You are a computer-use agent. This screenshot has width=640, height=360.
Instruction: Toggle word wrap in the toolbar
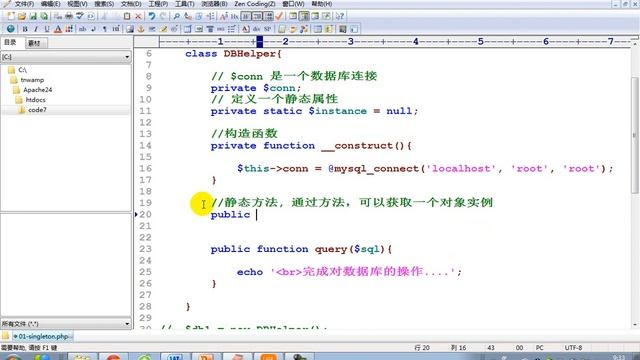point(246,16)
